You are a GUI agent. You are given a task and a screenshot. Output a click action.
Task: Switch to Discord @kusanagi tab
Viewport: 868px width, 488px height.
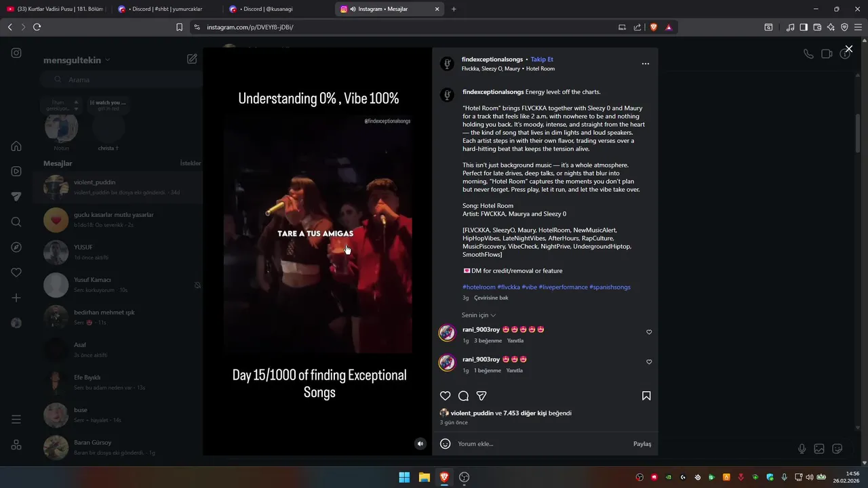click(x=278, y=9)
